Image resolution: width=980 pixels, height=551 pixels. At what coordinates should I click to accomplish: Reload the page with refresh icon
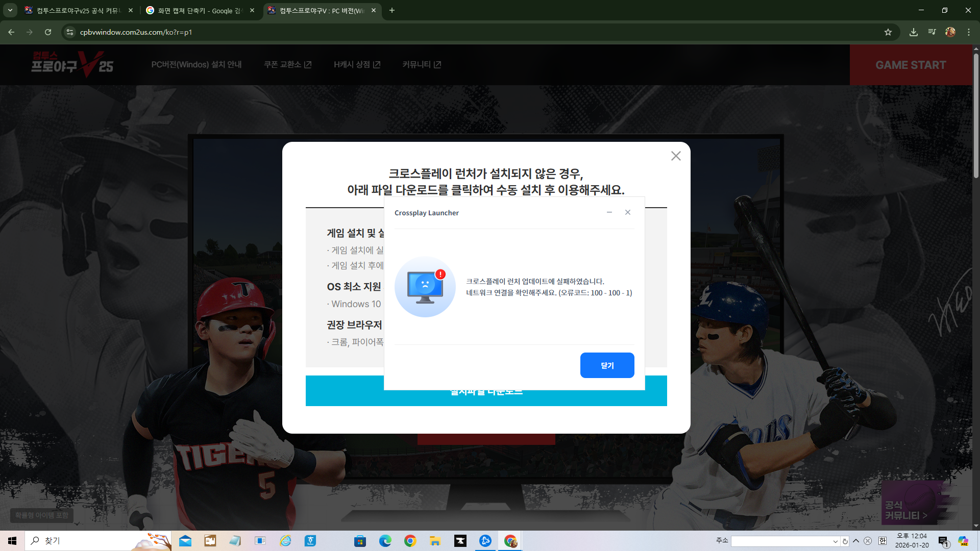[48, 32]
